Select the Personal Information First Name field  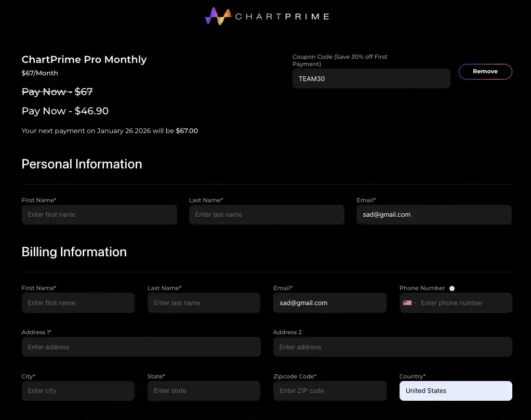99,215
